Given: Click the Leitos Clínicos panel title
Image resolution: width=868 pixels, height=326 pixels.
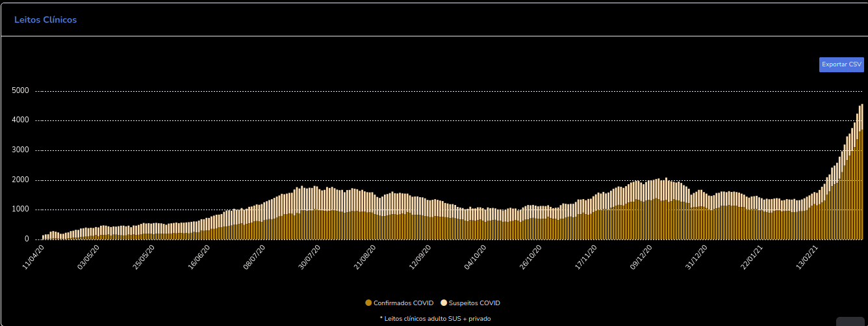Looking at the screenshot, I should pyautogui.click(x=45, y=20).
